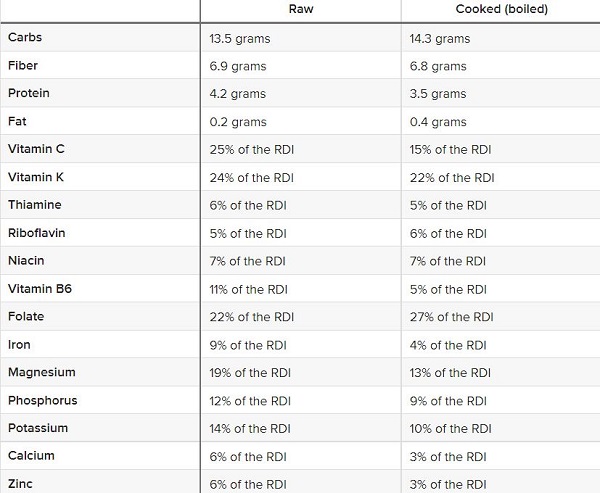Select the Potassium row label
The image size is (600, 493).
point(38,428)
